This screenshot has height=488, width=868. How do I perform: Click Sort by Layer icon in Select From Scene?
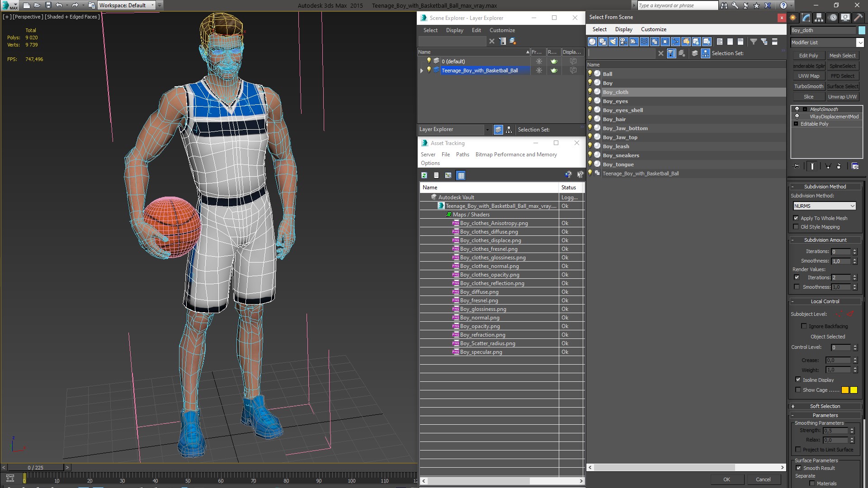[695, 53]
